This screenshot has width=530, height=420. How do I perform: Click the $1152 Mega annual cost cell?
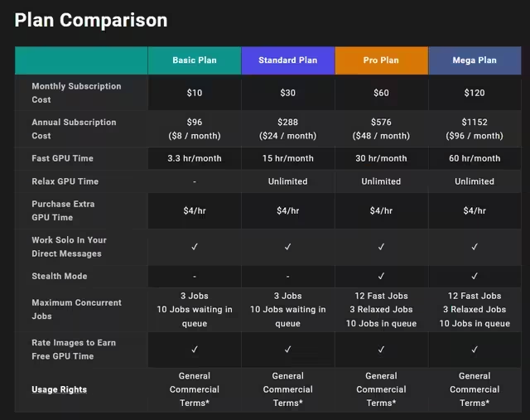pyautogui.click(x=475, y=129)
